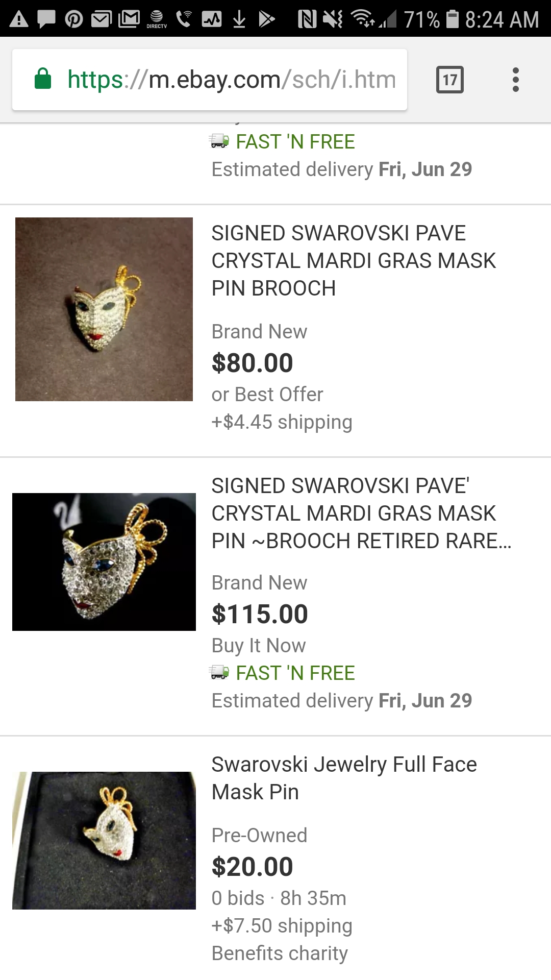Tap the green secure padlock icon
The height and width of the screenshot is (980, 551).
point(43,79)
